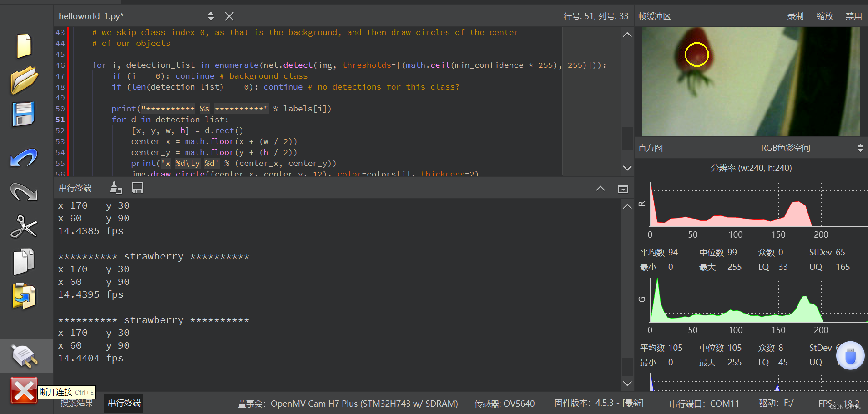868x414 pixels.
Task: Open the helloworld_1.py file selector dropdown
Action: point(211,16)
